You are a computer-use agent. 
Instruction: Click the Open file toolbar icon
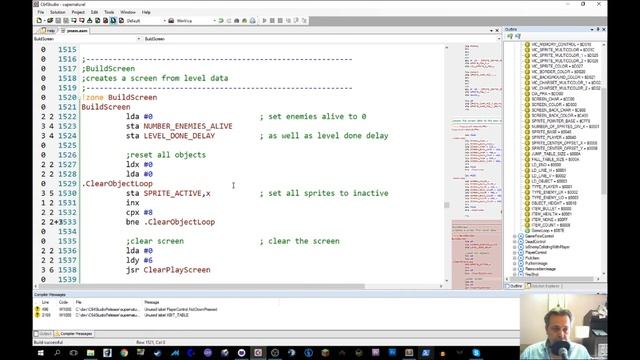coord(50,20)
